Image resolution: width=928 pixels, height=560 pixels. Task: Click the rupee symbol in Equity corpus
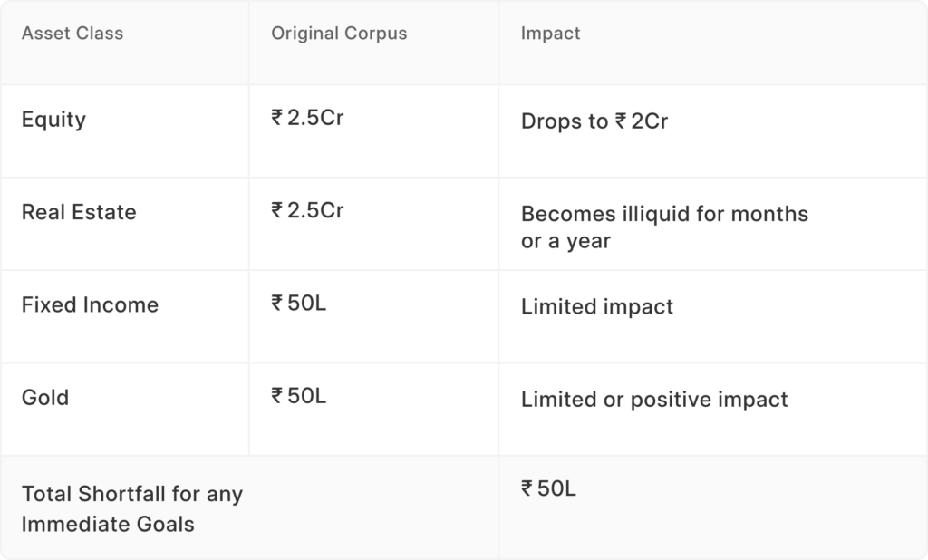(x=276, y=117)
